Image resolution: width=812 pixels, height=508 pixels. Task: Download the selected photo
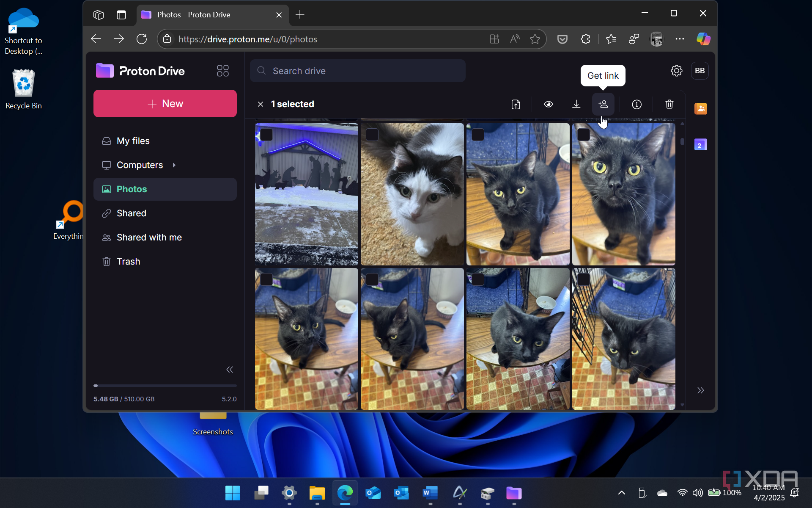click(x=576, y=104)
